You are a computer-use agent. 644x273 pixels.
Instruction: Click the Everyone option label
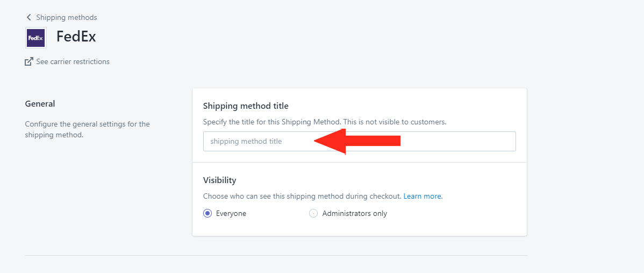231,213
